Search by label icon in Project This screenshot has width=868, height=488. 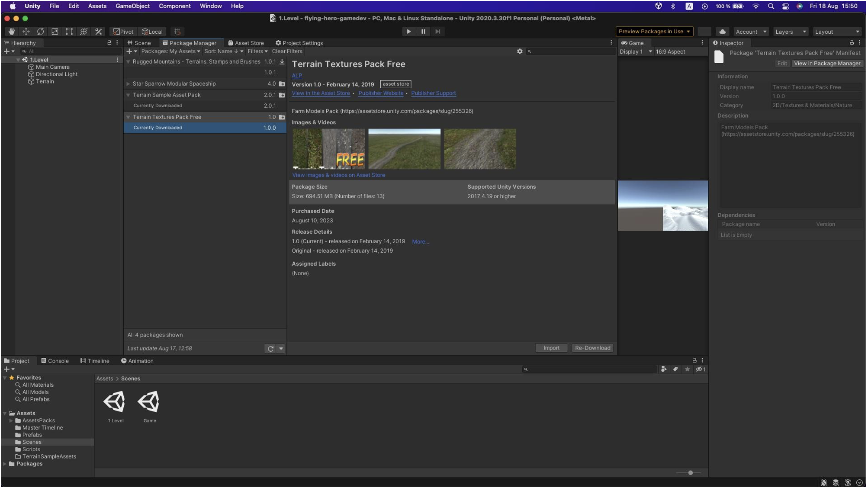pyautogui.click(x=675, y=369)
